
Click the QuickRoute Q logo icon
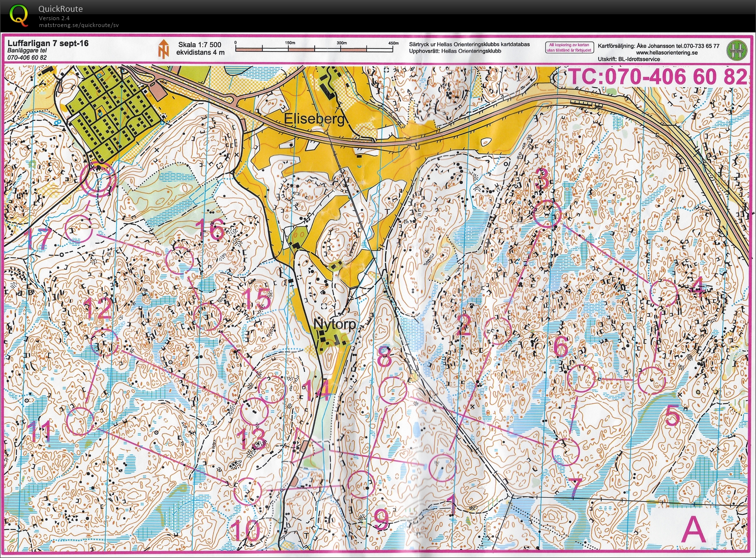(x=19, y=14)
